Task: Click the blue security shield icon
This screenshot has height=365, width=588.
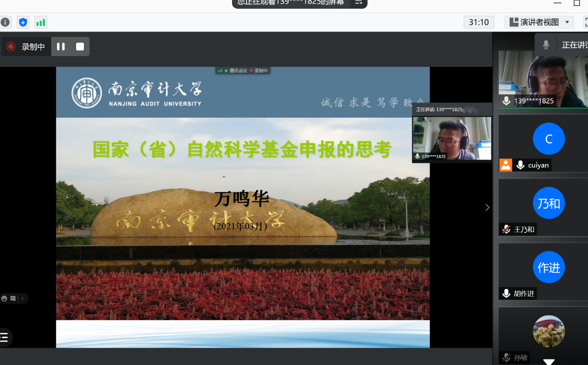Action: [x=23, y=22]
